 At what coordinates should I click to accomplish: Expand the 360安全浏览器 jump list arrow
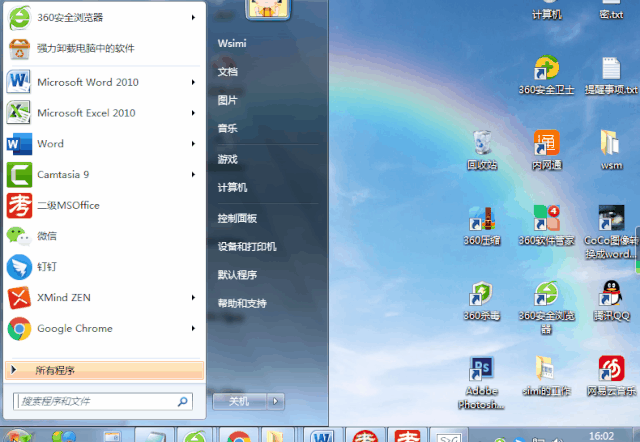tap(193, 18)
